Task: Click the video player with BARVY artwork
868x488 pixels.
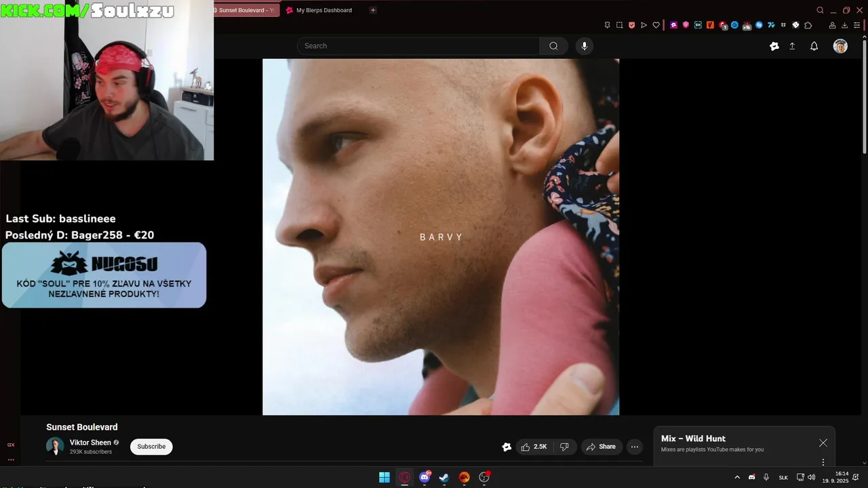Action: coord(441,237)
